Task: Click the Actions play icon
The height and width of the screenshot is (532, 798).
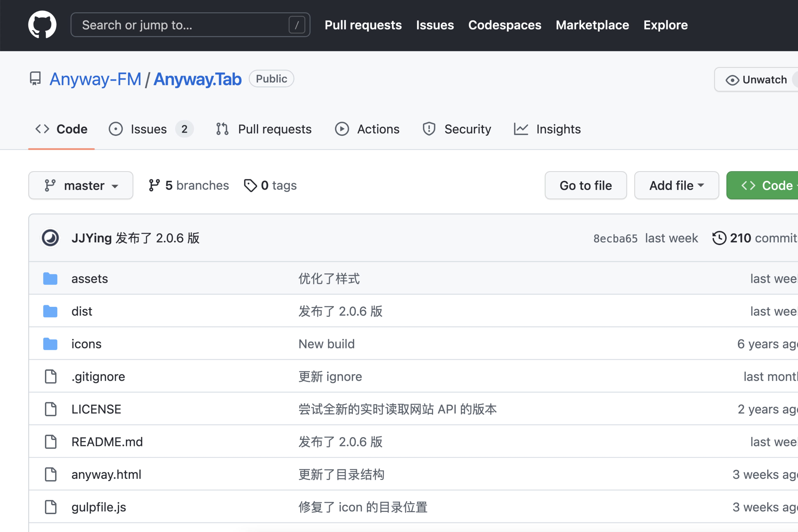Action: [x=342, y=129]
